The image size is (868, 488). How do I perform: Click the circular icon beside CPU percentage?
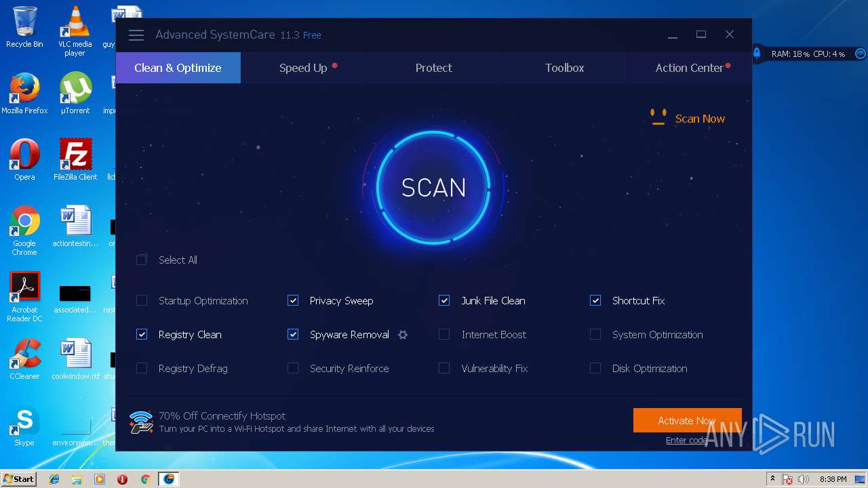click(x=860, y=54)
